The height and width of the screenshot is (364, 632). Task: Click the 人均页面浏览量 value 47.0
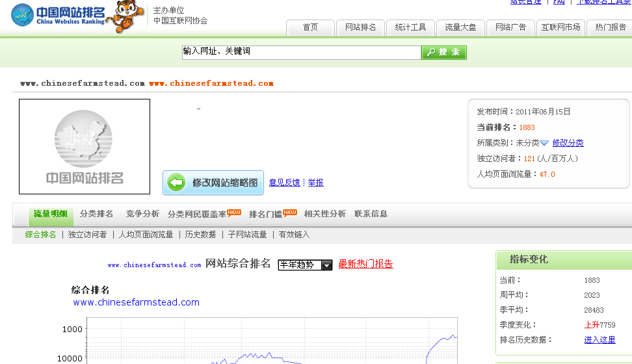547,175
